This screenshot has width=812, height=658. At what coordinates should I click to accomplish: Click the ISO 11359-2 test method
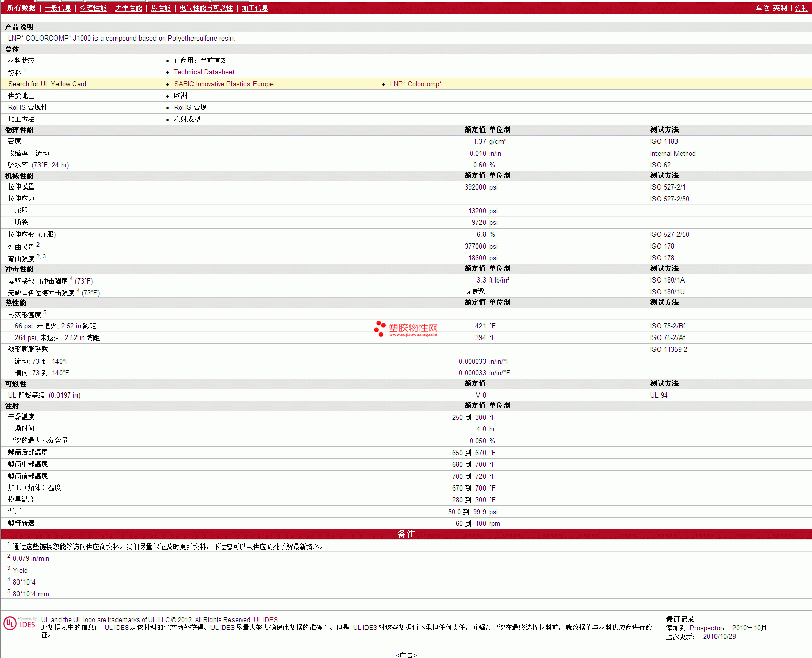pos(668,350)
